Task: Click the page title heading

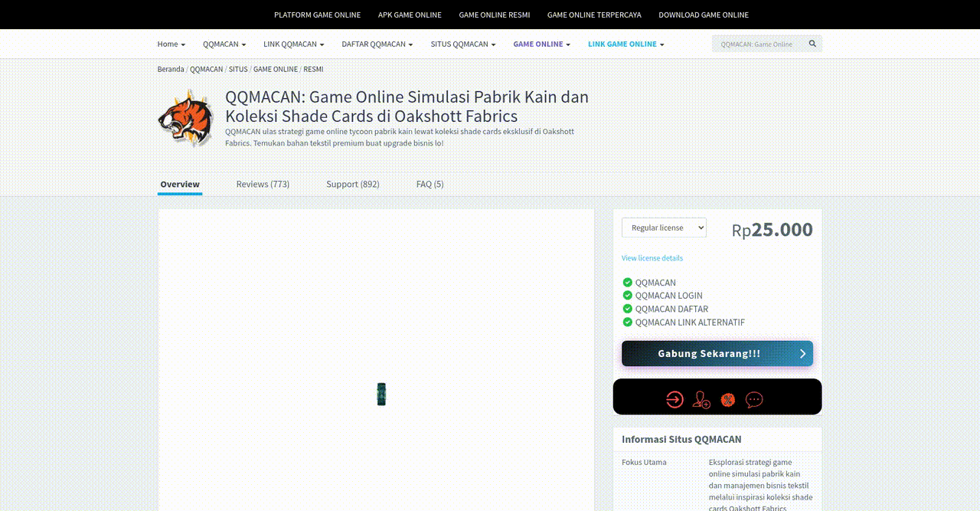Action: [x=407, y=106]
